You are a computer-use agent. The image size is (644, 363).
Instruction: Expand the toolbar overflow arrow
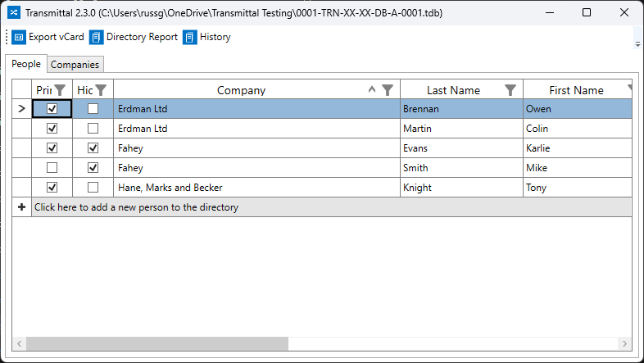[x=637, y=43]
